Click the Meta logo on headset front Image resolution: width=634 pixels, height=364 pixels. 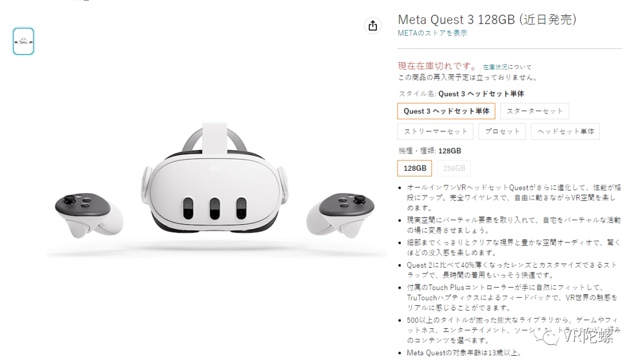(215, 168)
